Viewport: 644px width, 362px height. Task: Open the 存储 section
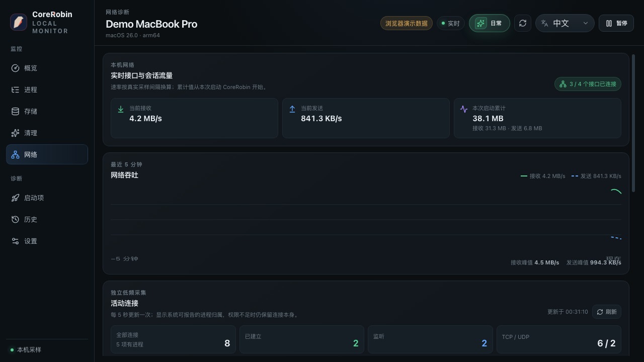pos(47,111)
